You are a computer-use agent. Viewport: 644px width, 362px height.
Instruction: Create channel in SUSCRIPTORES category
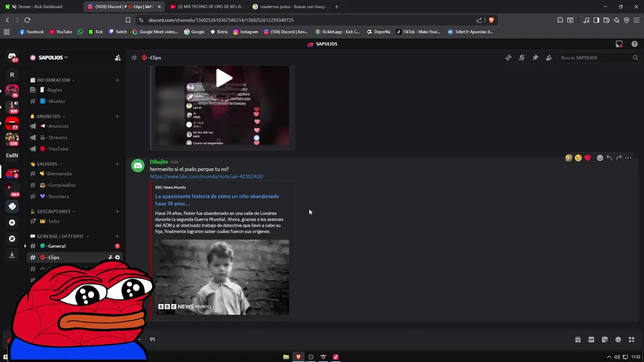(x=117, y=212)
